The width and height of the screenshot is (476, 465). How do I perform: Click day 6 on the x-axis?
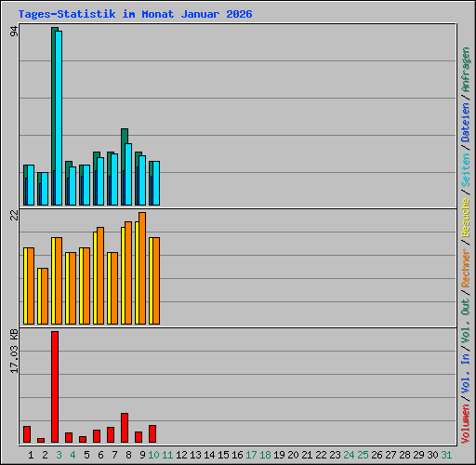[x=100, y=455]
